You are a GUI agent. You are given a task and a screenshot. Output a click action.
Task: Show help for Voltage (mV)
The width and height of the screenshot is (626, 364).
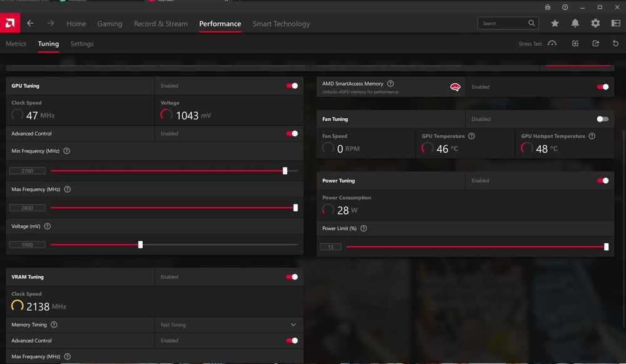coord(47,226)
